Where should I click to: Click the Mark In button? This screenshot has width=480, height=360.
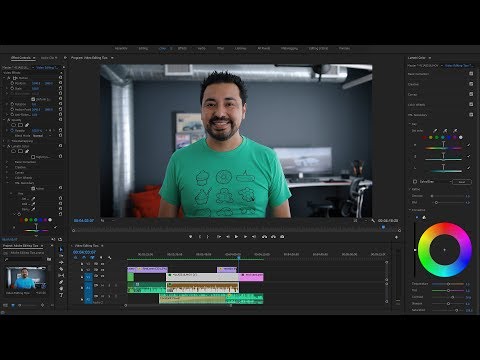200,237
